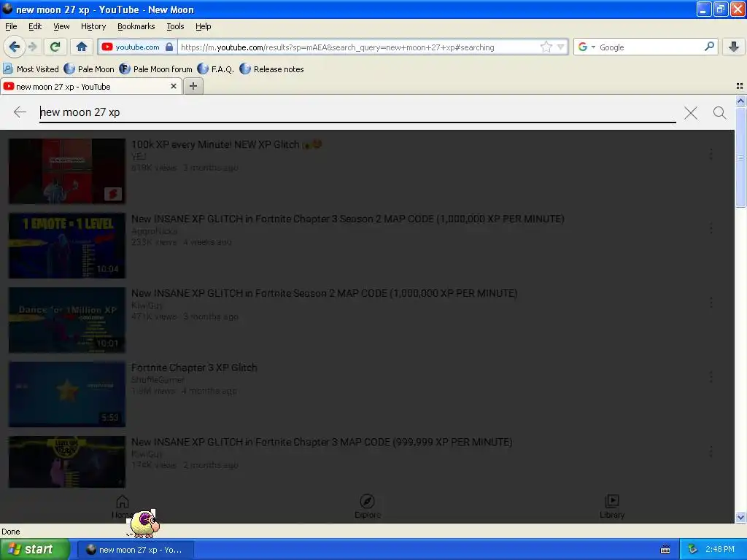Click title with '999,999 XP PER MINUTE'
The width and height of the screenshot is (747, 560).
pyautogui.click(x=322, y=442)
